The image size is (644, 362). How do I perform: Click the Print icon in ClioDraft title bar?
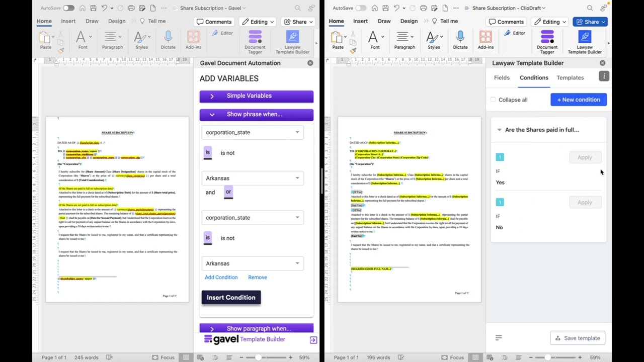point(423,8)
